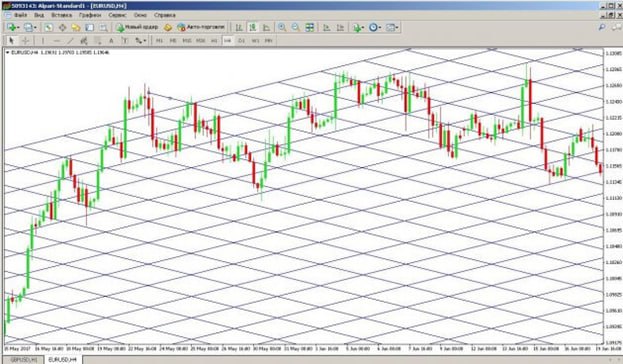Open the application icon in menu bar
Screen dimensions: 623x364
tap(7, 15)
